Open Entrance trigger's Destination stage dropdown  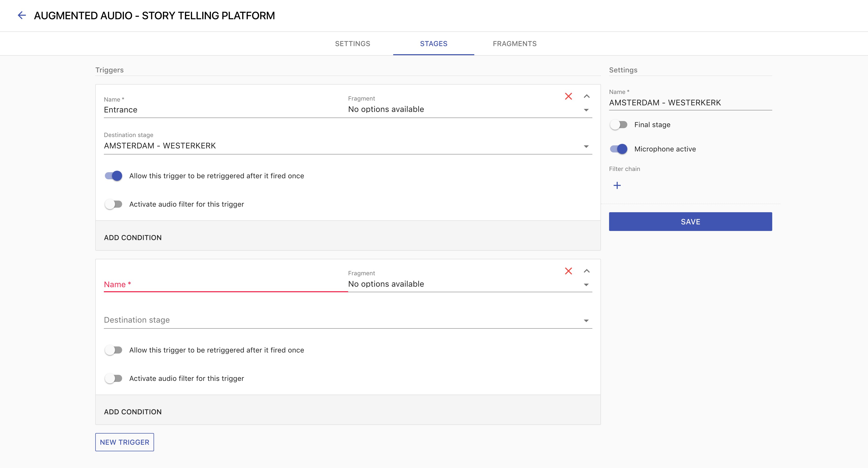click(347, 146)
